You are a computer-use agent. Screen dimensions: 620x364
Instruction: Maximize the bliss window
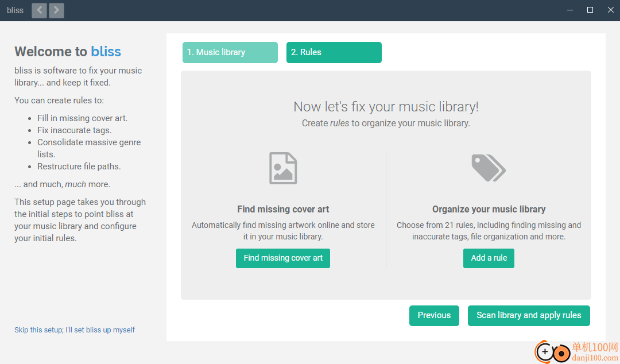pos(590,10)
